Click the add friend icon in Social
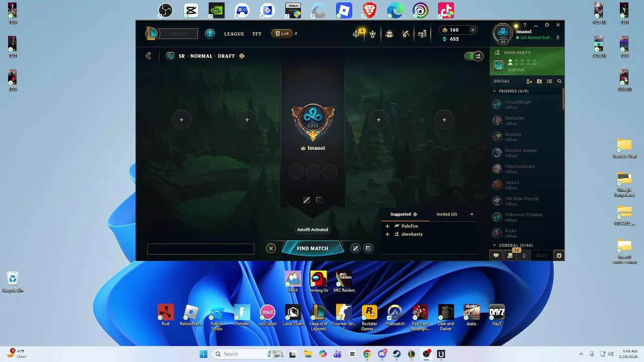The height and width of the screenshot is (362, 644). (529, 81)
